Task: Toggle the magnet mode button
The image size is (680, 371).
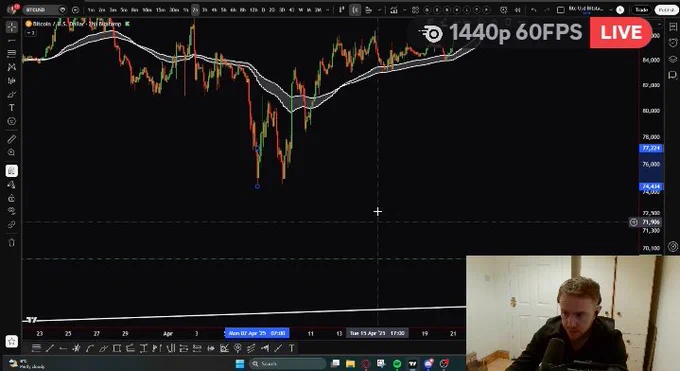Action: [x=12, y=171]
